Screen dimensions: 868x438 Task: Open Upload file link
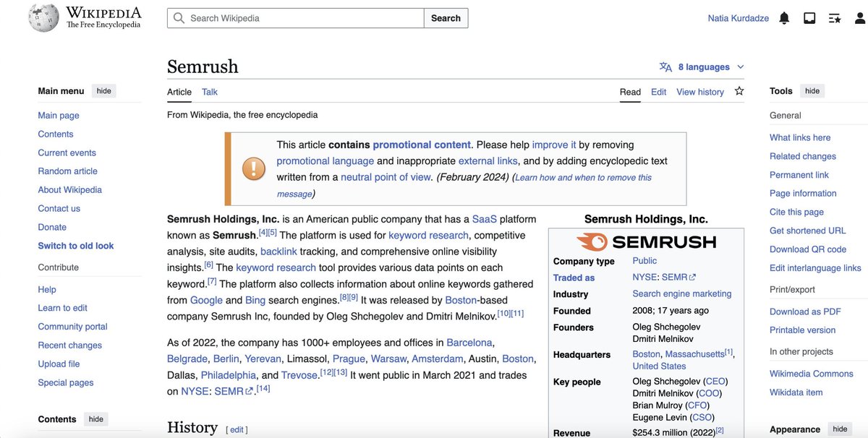coord(59,364)
